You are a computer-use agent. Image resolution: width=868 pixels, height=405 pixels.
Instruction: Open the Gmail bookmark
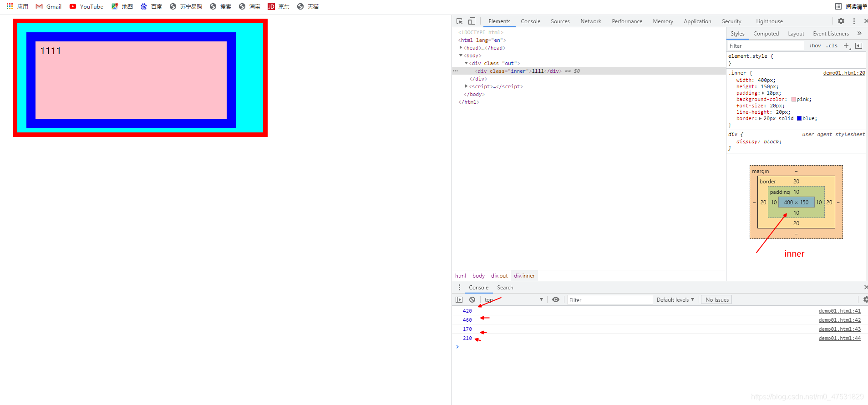48,6
